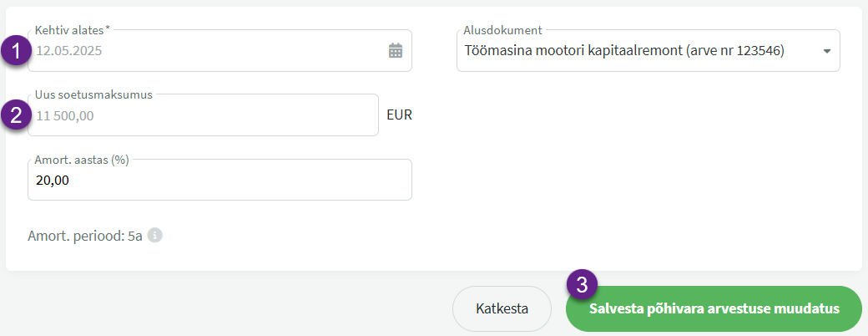868x336 pixels.
Task: Click the purple step 1 badge
Action: click(x=16, y=50)
